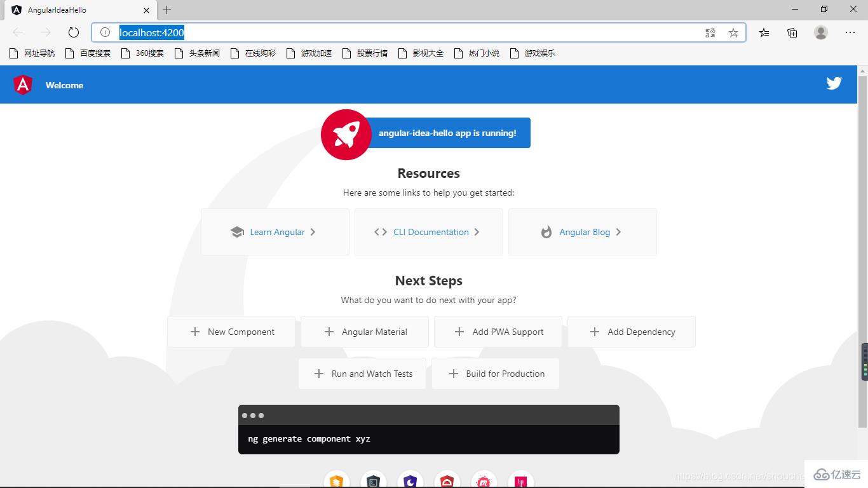Go forward using the browser forward arrow
The height and width of the screenshot is (488, 868).
click(x=46, y=32)
